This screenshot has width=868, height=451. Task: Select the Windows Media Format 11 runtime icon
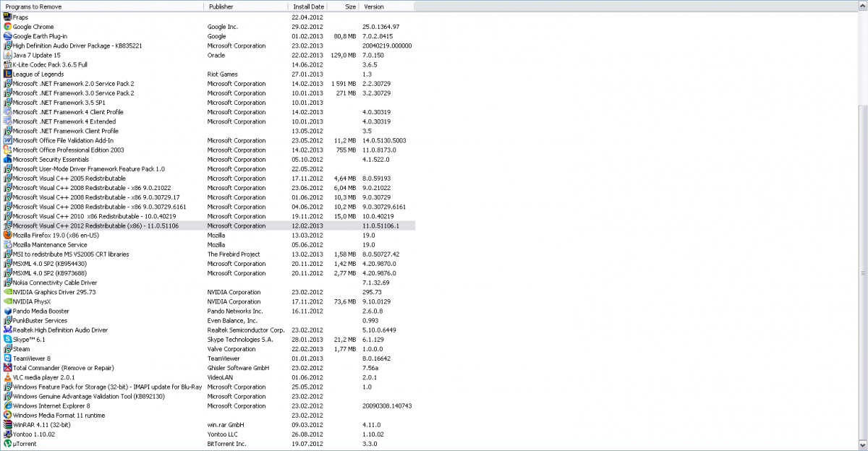click(x=7, y=415)
